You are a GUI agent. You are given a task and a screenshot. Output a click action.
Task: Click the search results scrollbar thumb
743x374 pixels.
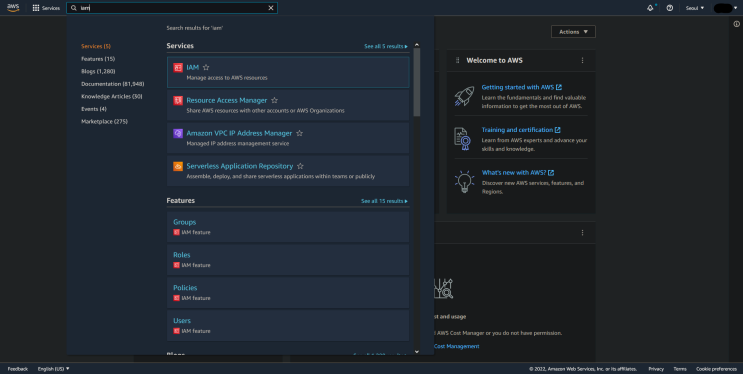pyautogui.click(x=417, y=82)
